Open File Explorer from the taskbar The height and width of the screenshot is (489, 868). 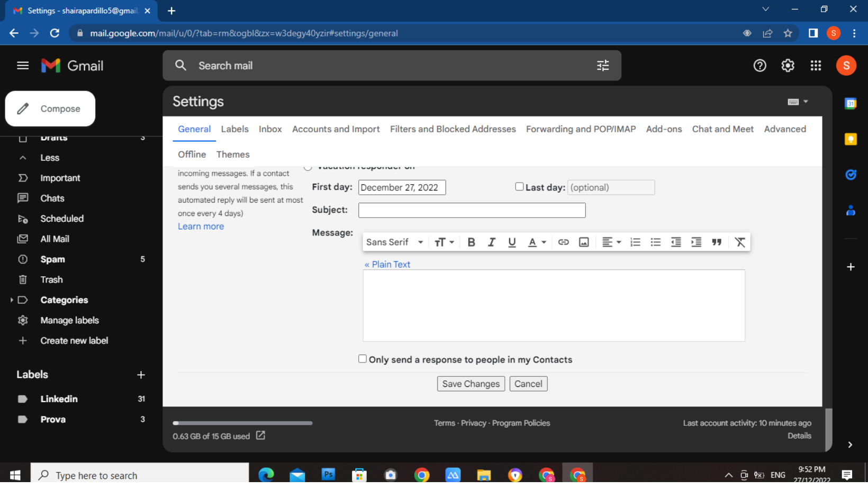(x=484, y=475)
